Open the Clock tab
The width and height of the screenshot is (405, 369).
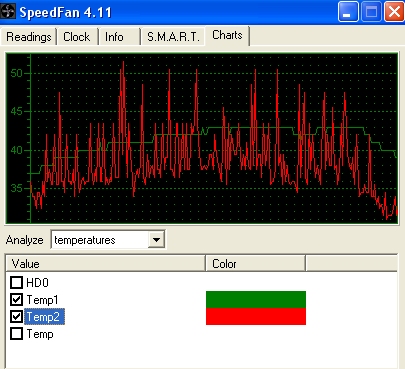[x=77, y=37]
